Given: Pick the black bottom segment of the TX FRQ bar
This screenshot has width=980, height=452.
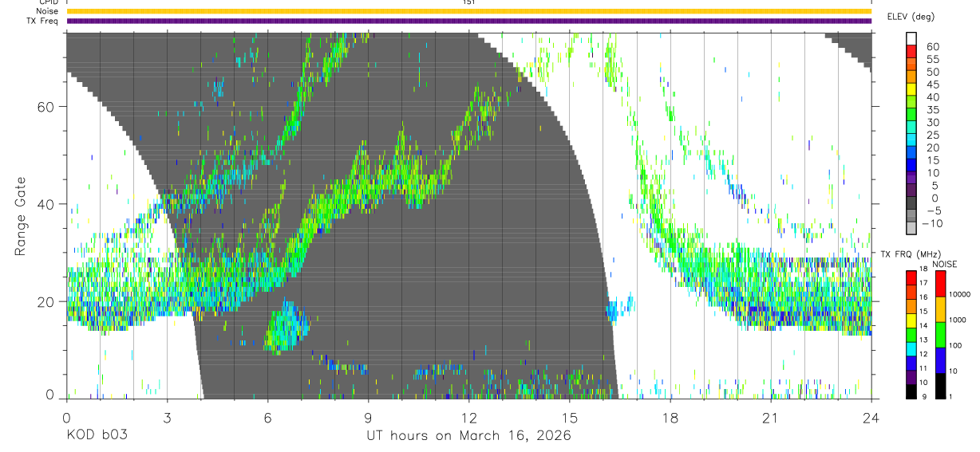Looking at the screenshot, I should click(x=911, y=391).
